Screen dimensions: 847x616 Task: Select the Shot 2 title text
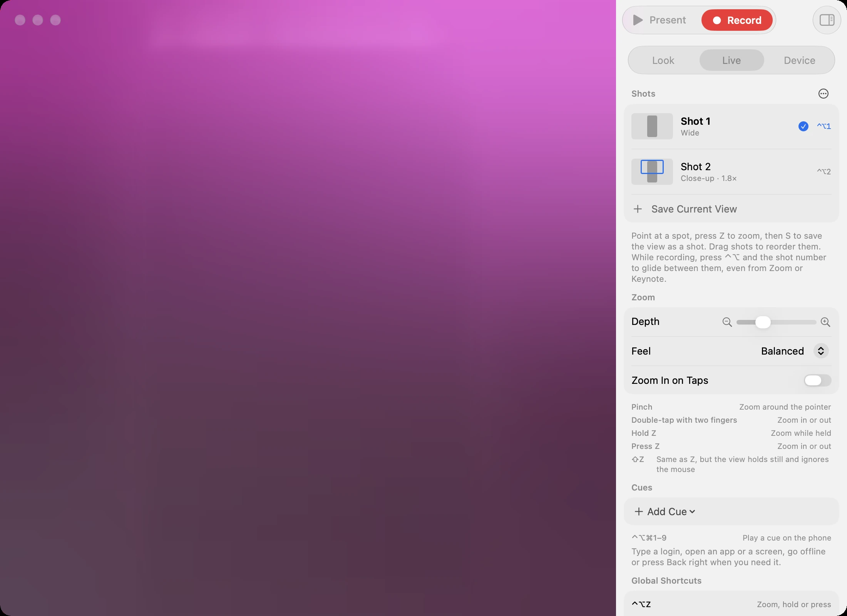pyautogui.click(x=695, y=167)
